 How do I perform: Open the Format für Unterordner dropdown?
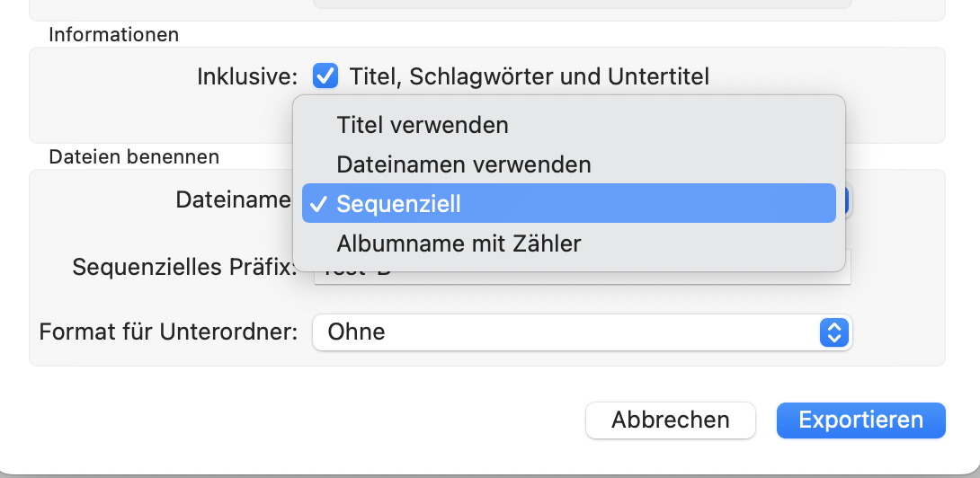[581, 332]
